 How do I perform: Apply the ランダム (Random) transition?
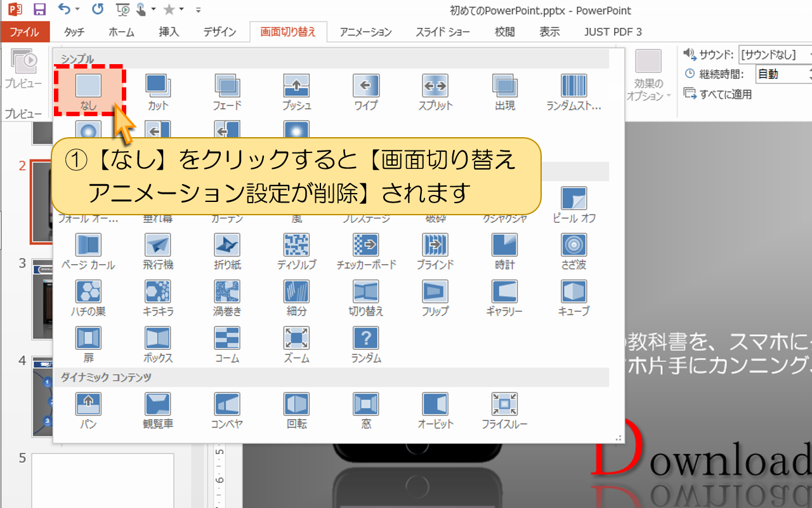click(x=366, y=345)
